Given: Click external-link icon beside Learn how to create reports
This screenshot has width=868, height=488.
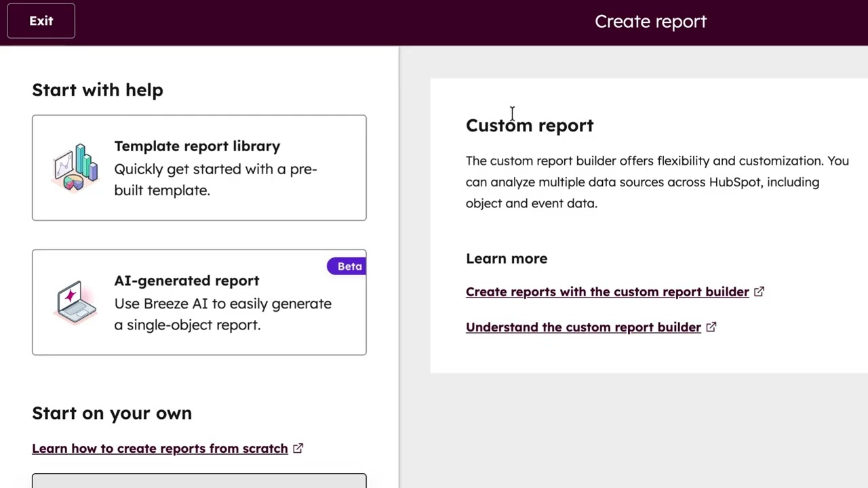Looking at the screenshot, I should click(298, 449).
